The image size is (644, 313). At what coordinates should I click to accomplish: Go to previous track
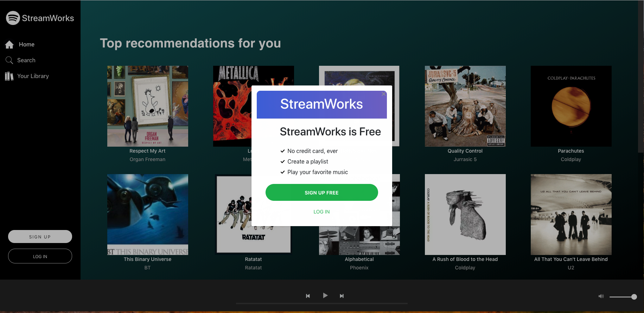coord(308,296)
